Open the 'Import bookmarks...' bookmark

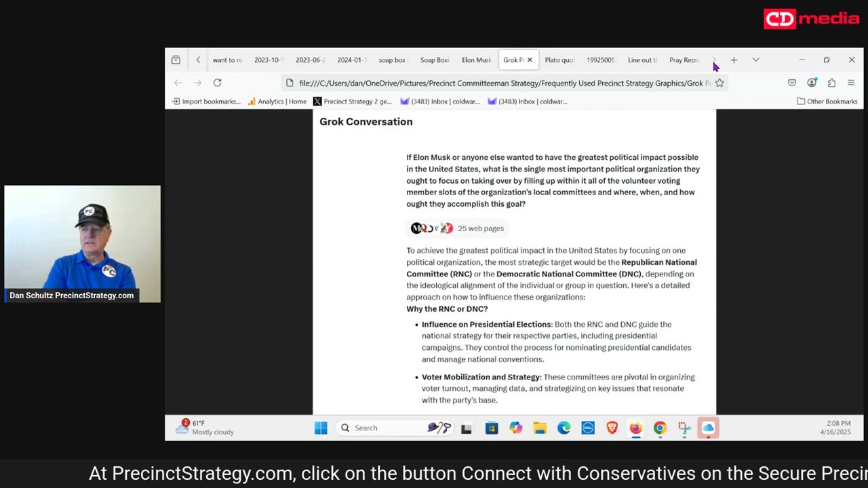click(x=206, y=102)
